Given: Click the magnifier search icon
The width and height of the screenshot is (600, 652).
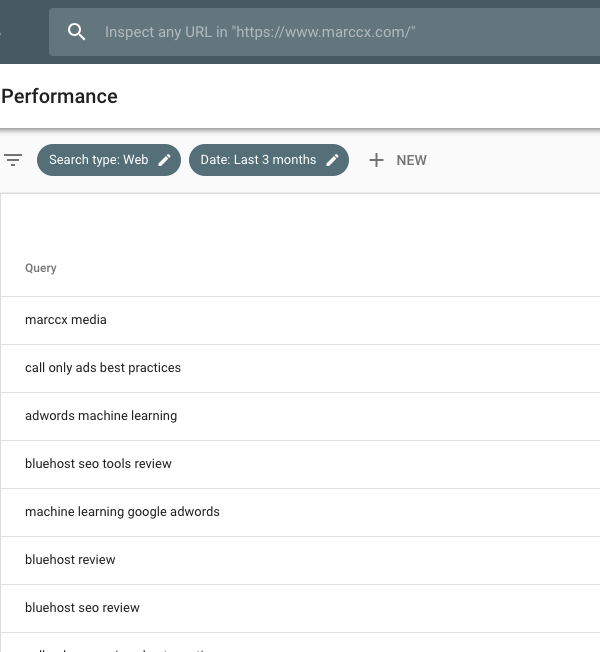Looking at the screenshot, I should (77, 32).
